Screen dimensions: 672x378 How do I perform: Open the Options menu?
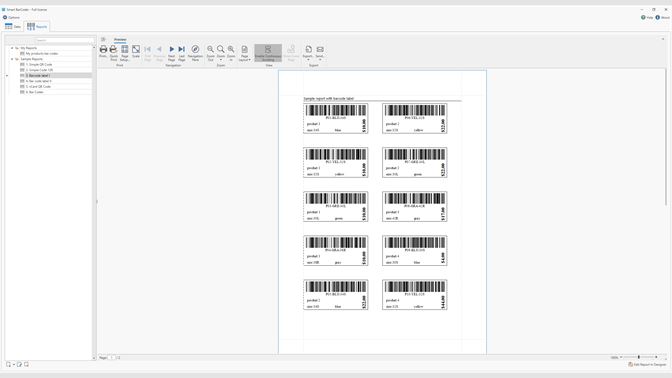coord(12,18)
